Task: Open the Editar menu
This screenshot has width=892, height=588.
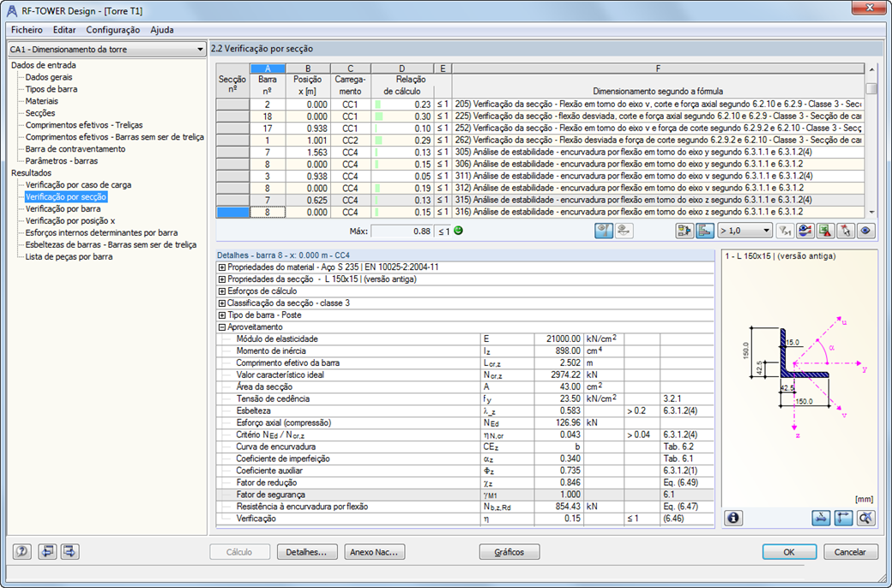Action: (64, 29)
